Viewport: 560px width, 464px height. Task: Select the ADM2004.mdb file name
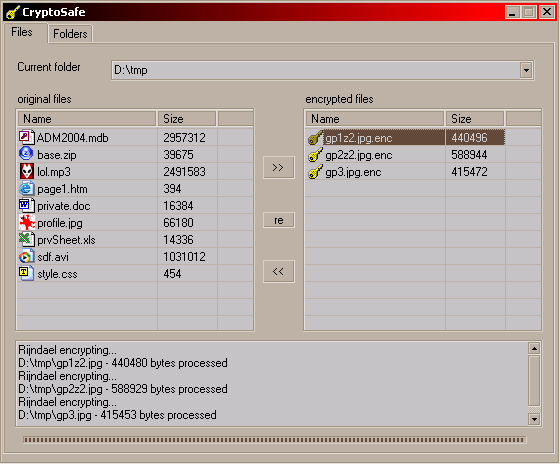pos(72,138)
